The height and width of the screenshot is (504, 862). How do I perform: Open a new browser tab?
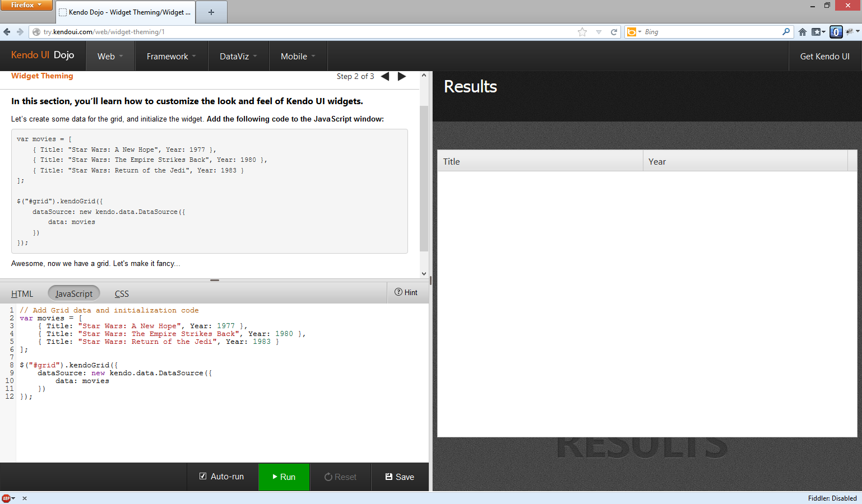coord(211,12)
